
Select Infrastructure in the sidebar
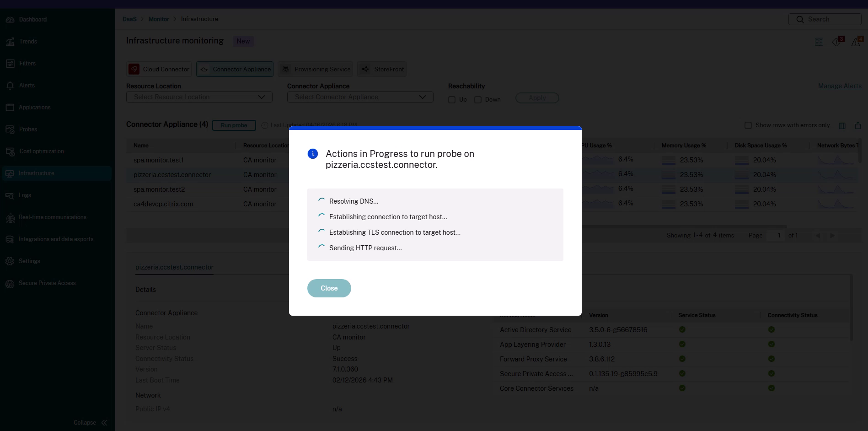(57, 173)
